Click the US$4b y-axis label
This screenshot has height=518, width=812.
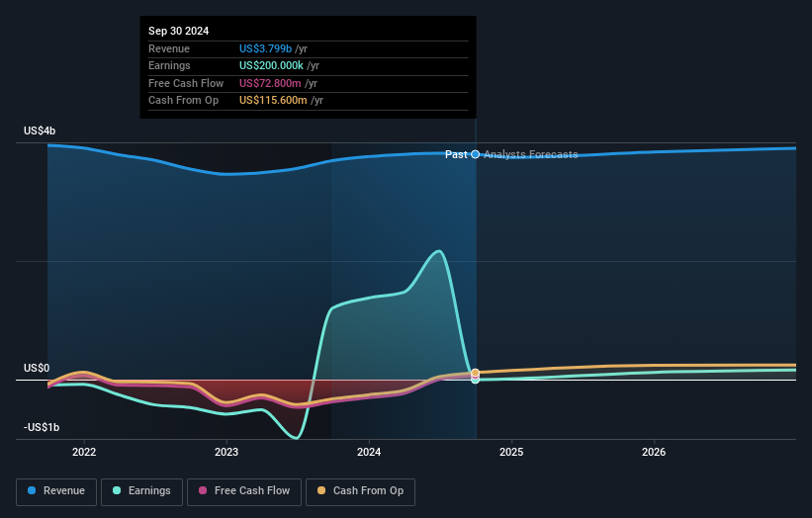tap(40, 130)
